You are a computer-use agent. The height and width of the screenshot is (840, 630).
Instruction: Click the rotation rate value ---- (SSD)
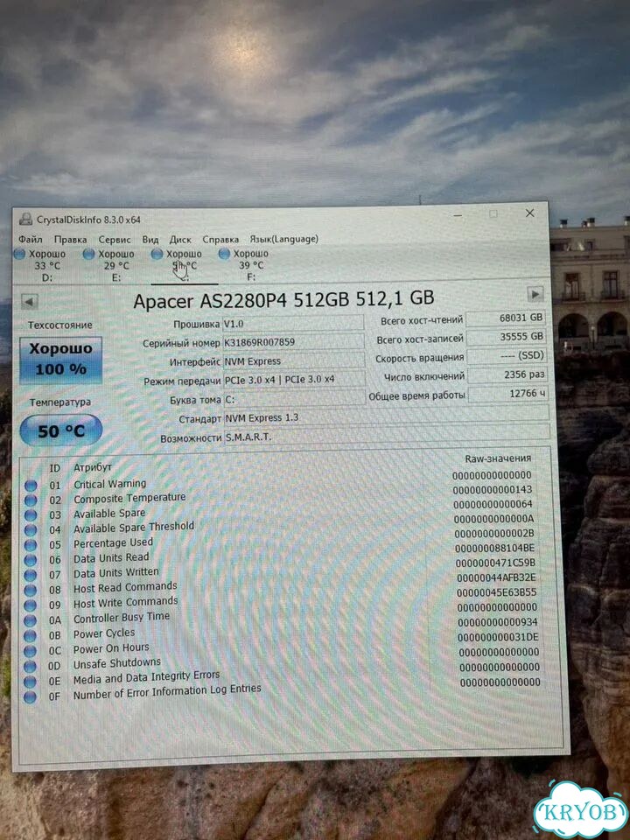coord(507,356)
